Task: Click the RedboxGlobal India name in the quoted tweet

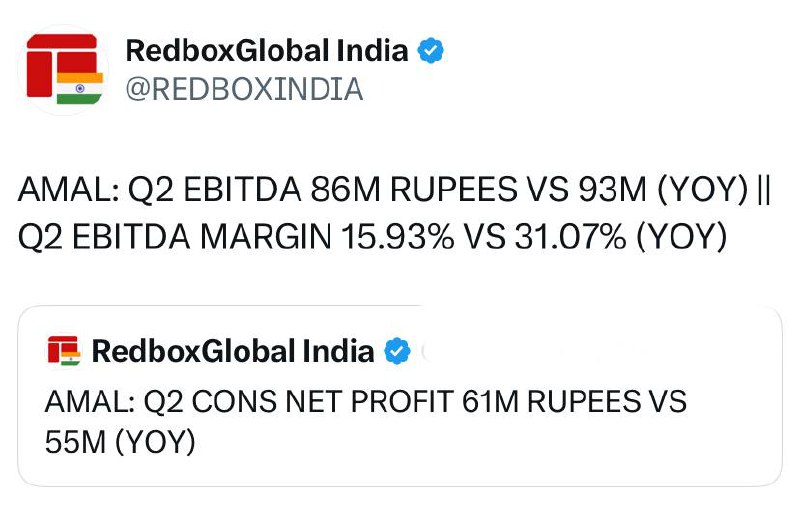Action: (232, 351)
